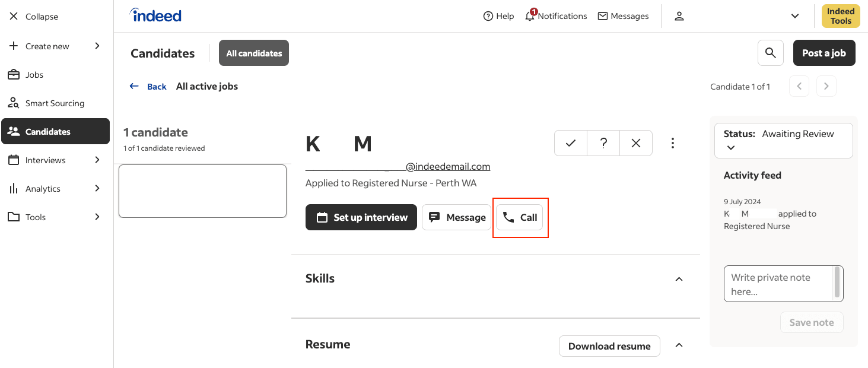Collapse the Skills section
Viewport: 868px width, 368px height.
[x=679, y=279]
